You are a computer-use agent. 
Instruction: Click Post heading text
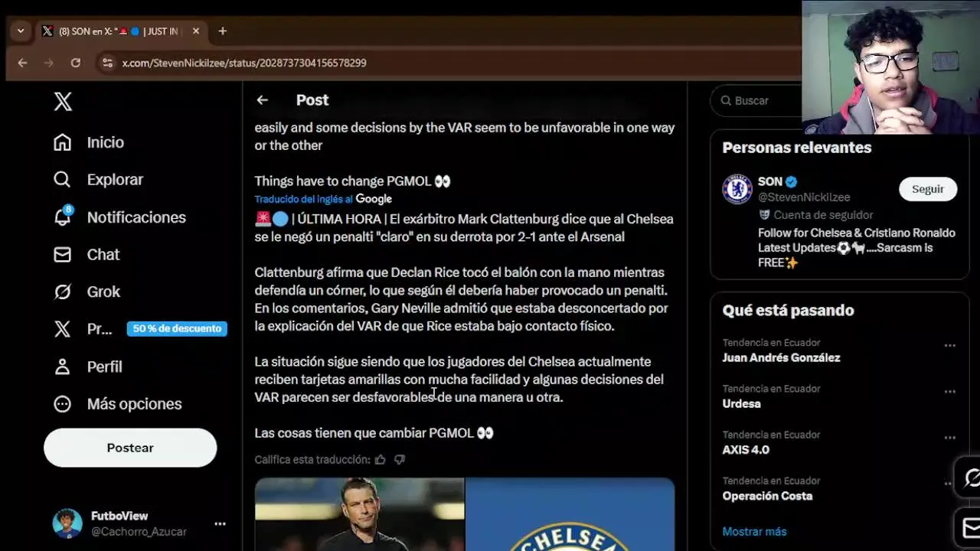(x=312, y=100)
